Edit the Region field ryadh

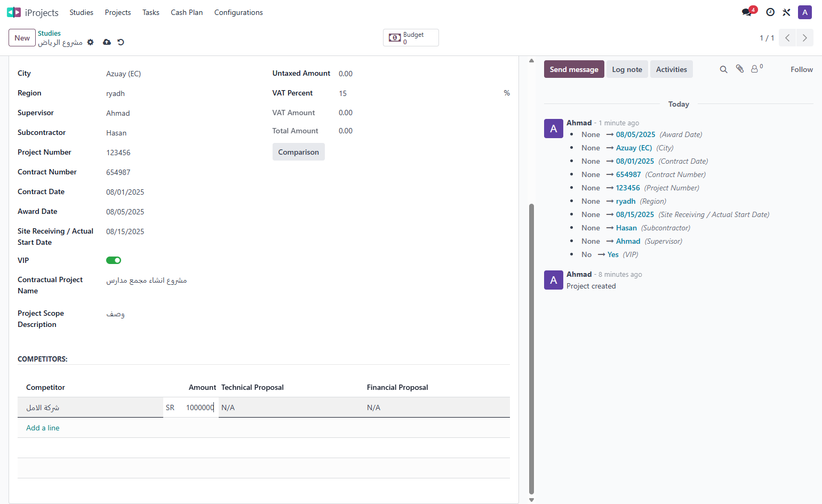181,93
